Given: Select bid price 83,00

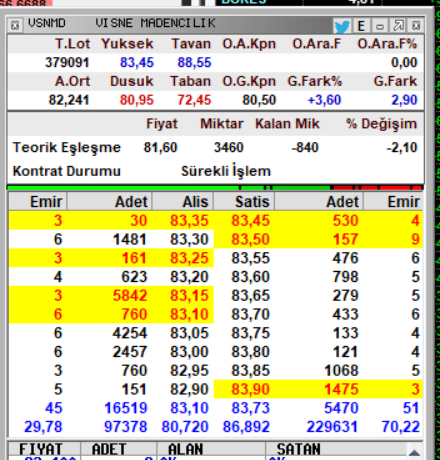Looking at the screenshot, I should (x=189, y=352).
